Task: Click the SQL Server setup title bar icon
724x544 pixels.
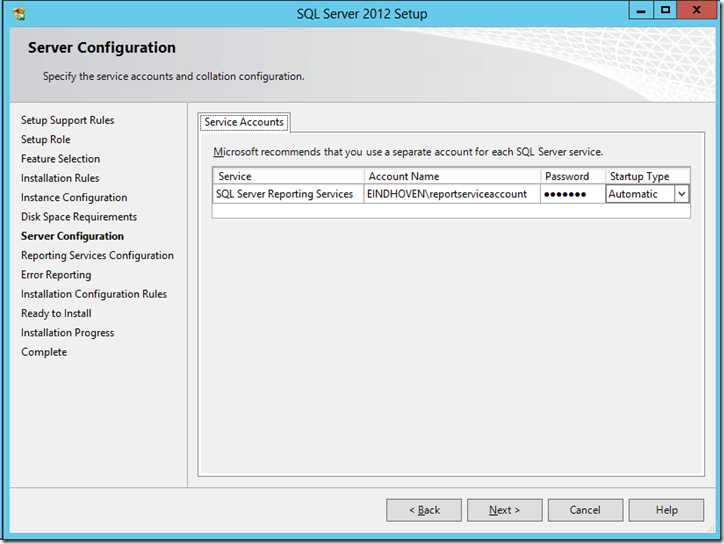Action: pos(19,14)
